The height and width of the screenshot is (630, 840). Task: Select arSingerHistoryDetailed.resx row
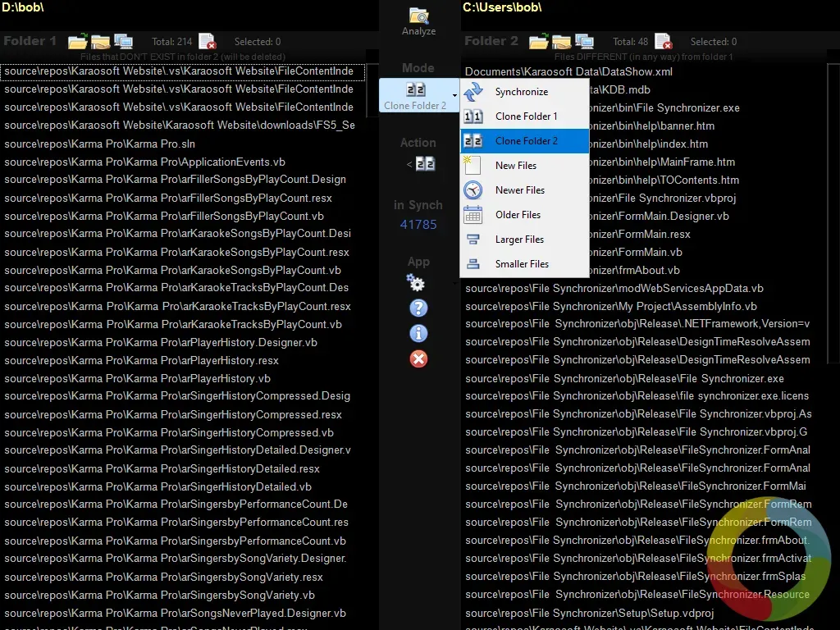pyautogui.click(x=182, y=468)
